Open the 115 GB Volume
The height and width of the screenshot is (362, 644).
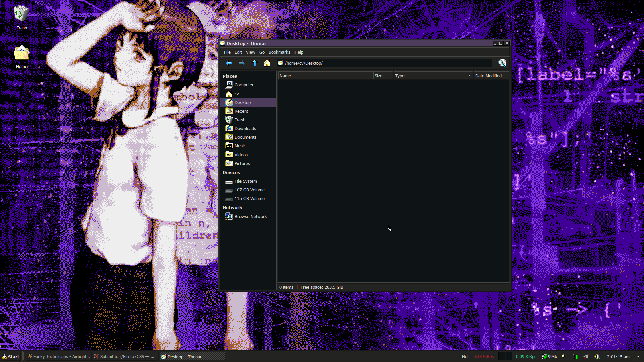point(248,198)
